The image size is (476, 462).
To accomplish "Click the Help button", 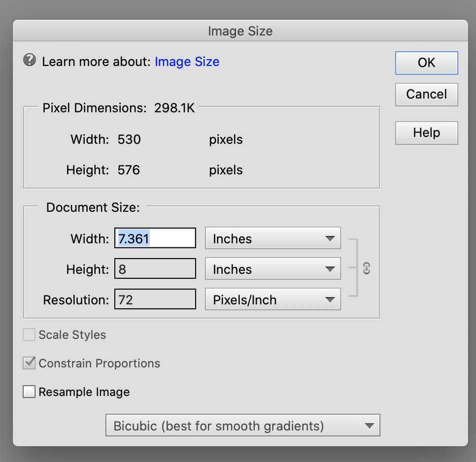I will click(x=426, y=132).
